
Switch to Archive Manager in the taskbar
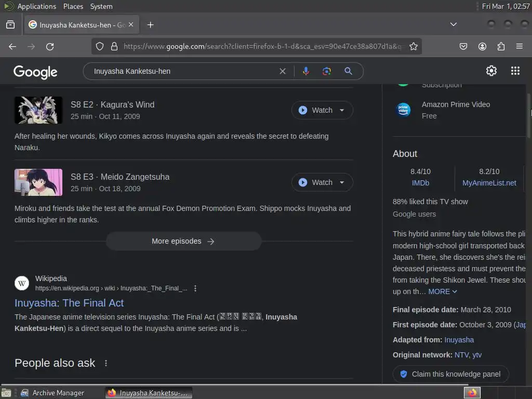52,393
